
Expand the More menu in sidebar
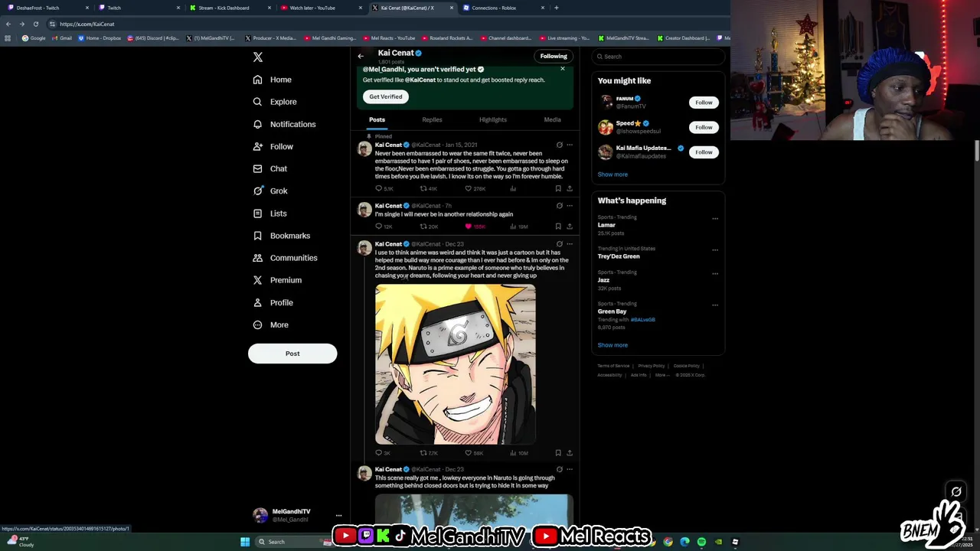coord(271,324)
